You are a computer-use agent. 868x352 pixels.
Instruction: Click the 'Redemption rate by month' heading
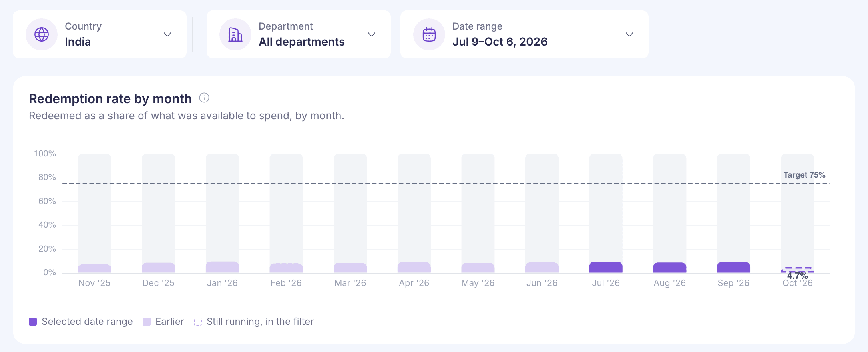(111, 99)
